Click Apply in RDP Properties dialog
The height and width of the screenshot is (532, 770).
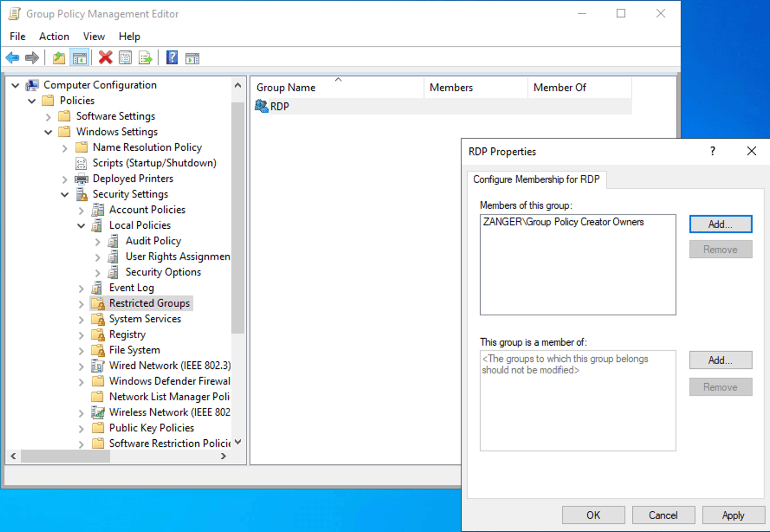pos(733,515)
